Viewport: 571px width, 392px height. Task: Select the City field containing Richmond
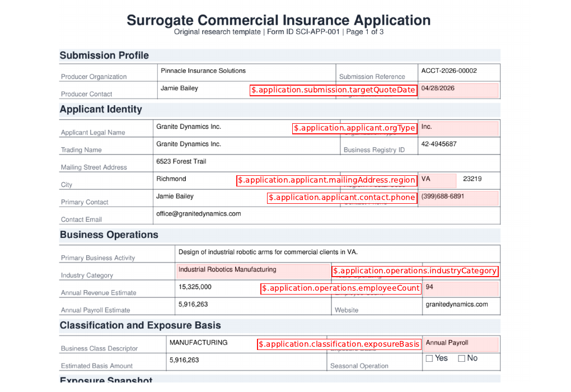(x=246, y=181)
